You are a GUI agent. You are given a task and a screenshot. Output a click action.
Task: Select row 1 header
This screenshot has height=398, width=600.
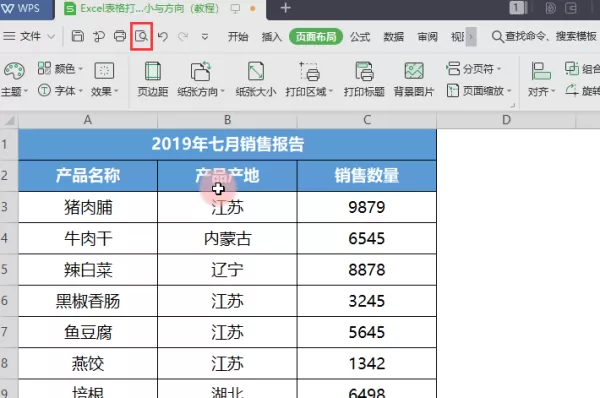coord(8,144)
